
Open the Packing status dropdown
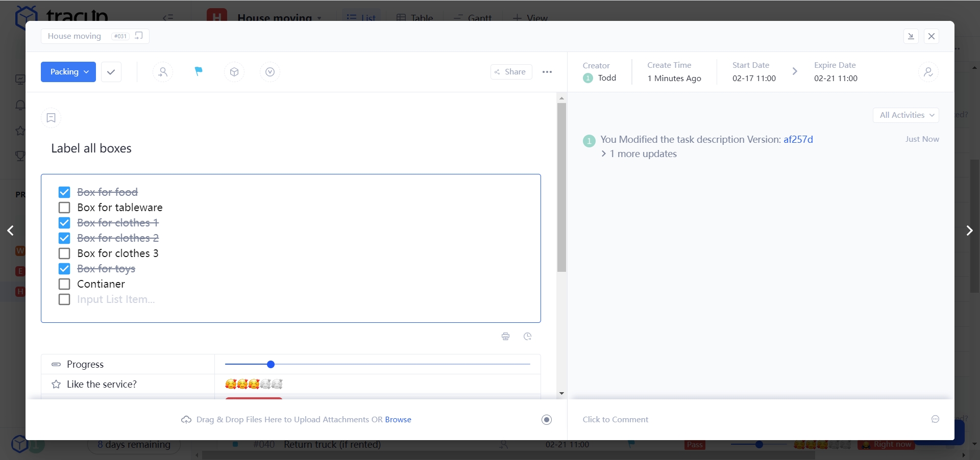67,71
